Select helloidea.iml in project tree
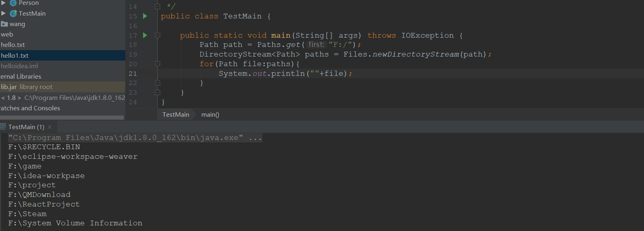This screenshot has width=644, height=231. coord(19,66)
